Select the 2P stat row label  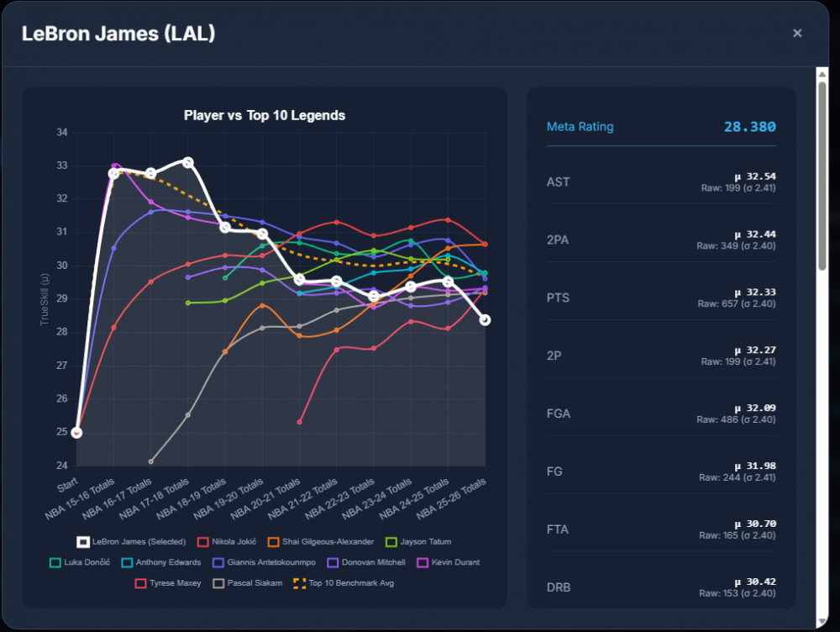[554, 356]
